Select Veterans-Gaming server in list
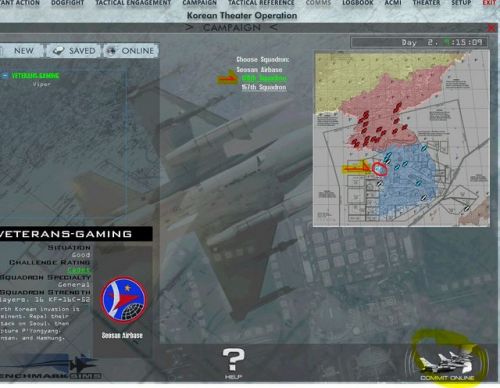Image resolution: width=500 pixels, height=388 pixels. click(x=35, y=76)
